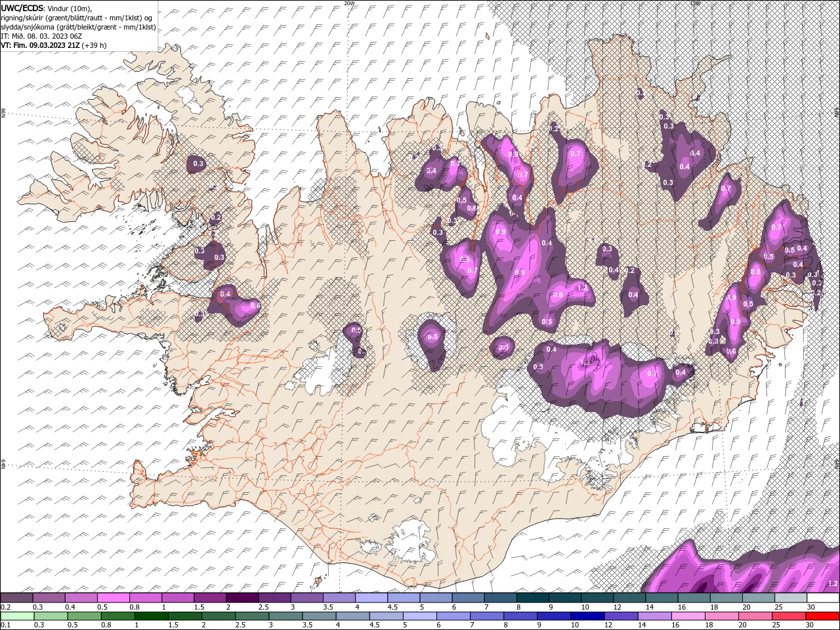The width and height of the screenshot is (840, 630).
Task: Select the darkest purple swatch after the upper '2' label
Action: pos(241,598)
